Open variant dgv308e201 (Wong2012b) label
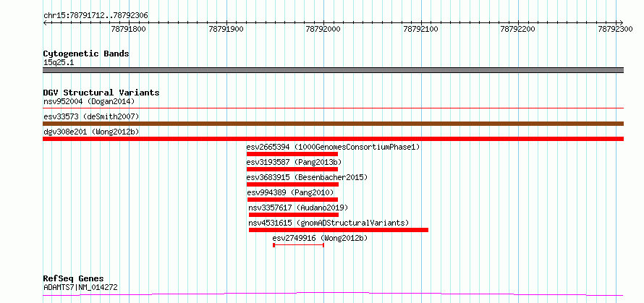Image resolution: width=644 pixels, height=303 pixels. 91,132
